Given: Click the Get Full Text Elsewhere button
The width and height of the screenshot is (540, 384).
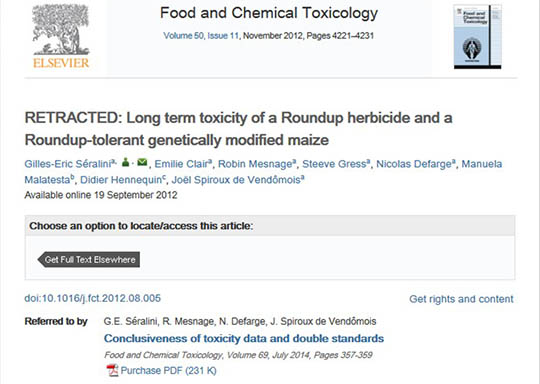Looking at the screenshot, I should 89,259.
